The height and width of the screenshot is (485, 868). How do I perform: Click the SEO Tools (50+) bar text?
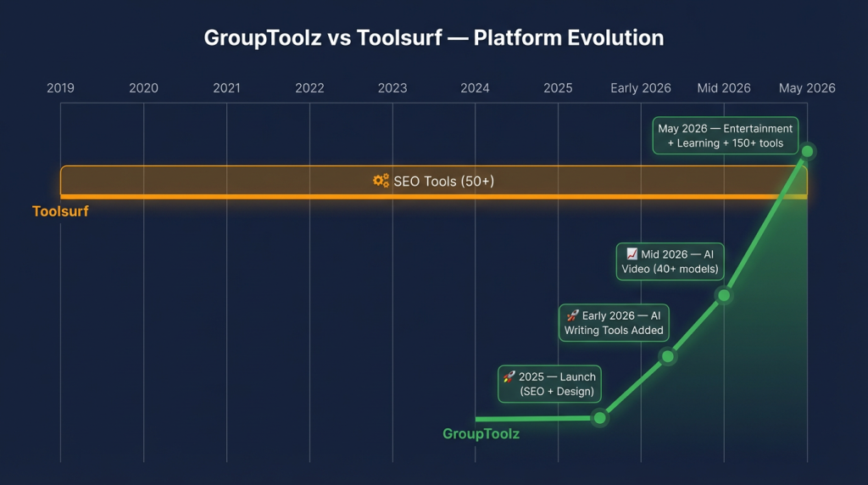pyautogui.click(x=443, y=181)
